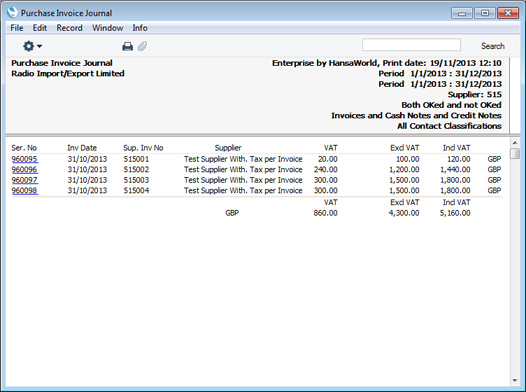This screenshot has width=526, height=392.
Task: Open invoice 960095 link
Action: pyautogui.click(x=25, y=159)
